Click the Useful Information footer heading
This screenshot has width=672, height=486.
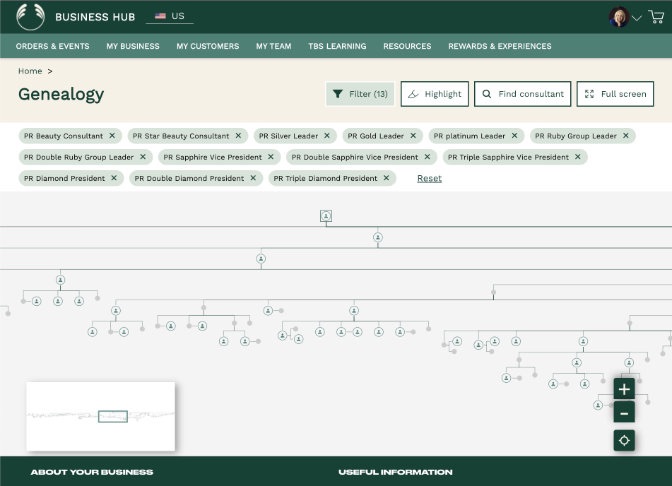(395, 472)
